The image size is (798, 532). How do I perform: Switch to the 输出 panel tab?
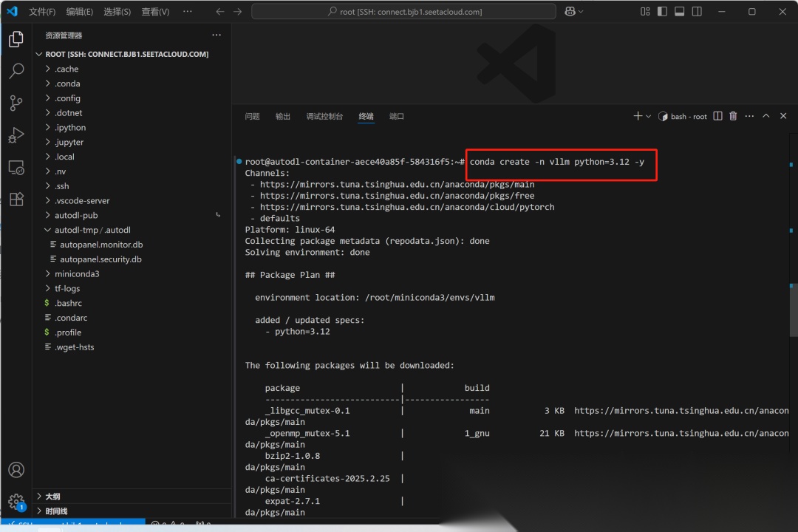click(x=282, y=117)
